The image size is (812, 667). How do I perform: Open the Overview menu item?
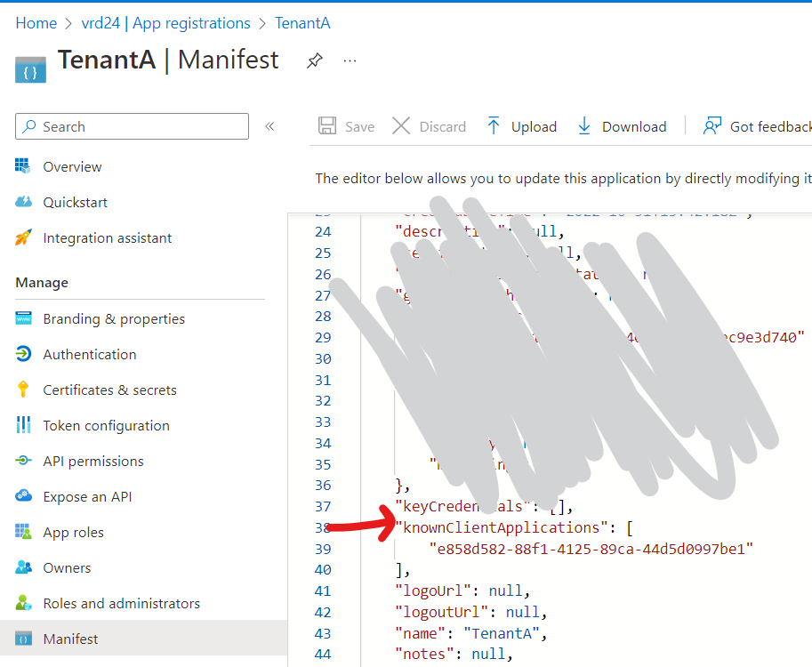click(72, 167)
